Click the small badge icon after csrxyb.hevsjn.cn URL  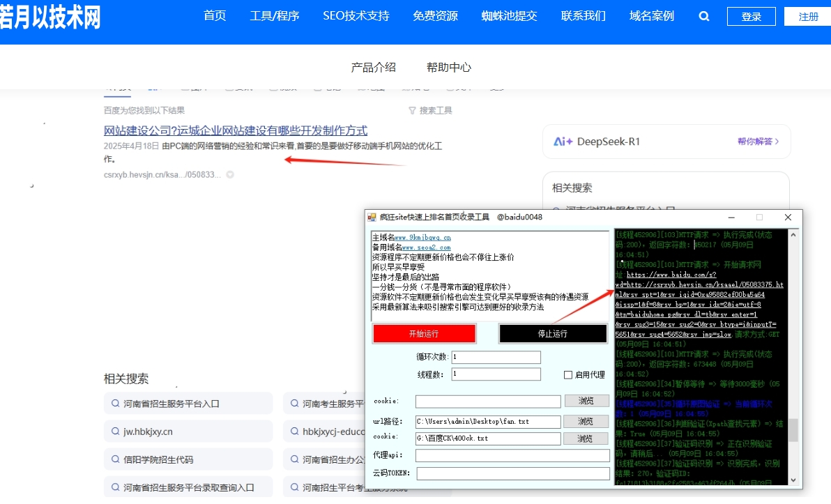[230, 174]
